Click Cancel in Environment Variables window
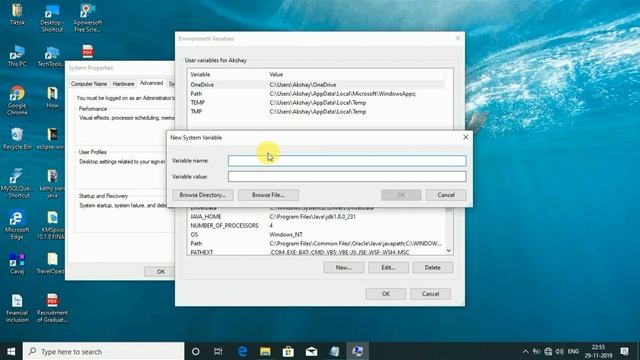Viewport: 640px width, 360px height. (x=430, y=294)
